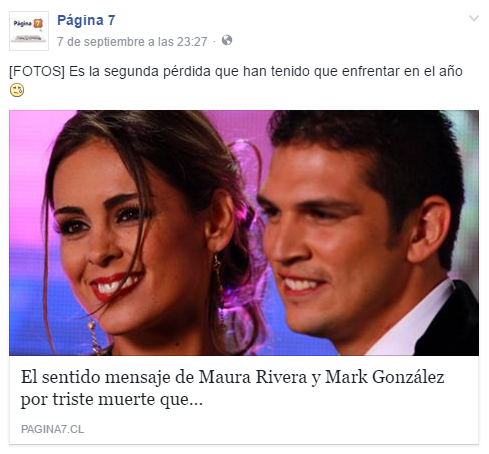Expand the post options chevron menu
489x454 pixels.
pos(474,18)
